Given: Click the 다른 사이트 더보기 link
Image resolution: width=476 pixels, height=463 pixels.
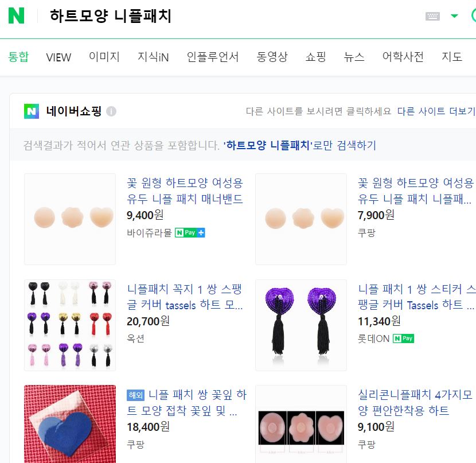Looking at the screenshot, I should coord(436,111).
